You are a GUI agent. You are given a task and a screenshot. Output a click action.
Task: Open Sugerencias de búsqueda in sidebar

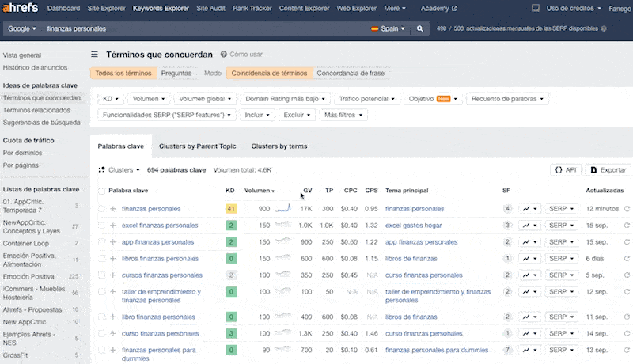(x=42, y=123)
